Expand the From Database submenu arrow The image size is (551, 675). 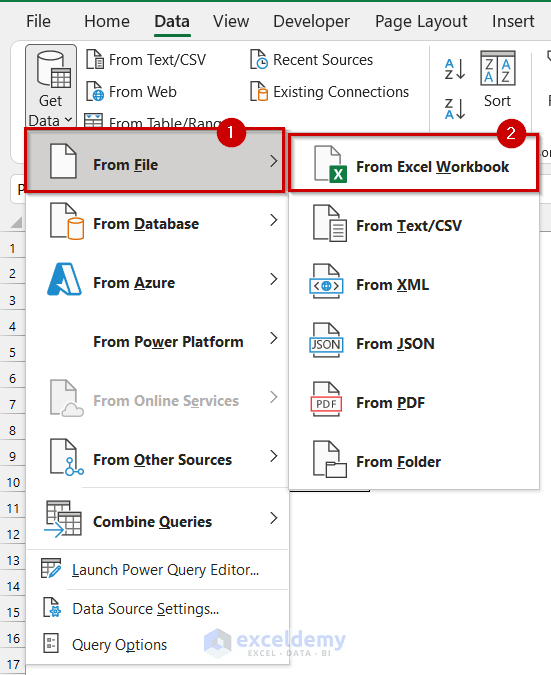tap(273, 220)
